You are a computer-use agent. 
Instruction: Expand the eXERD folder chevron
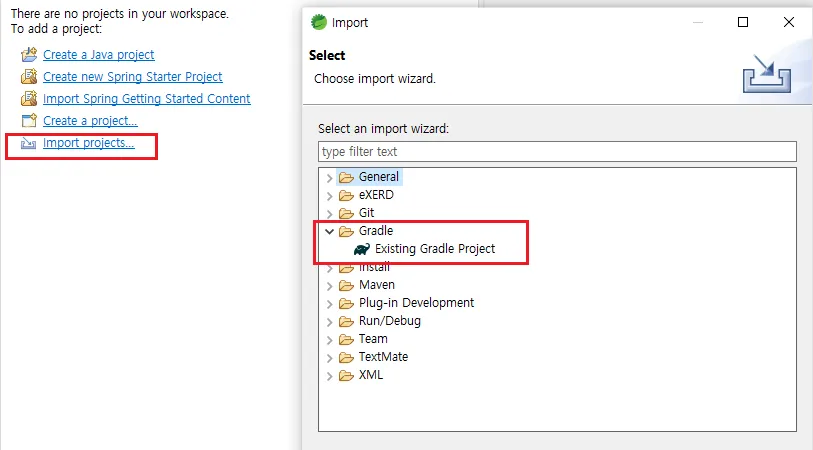[329, 196]
